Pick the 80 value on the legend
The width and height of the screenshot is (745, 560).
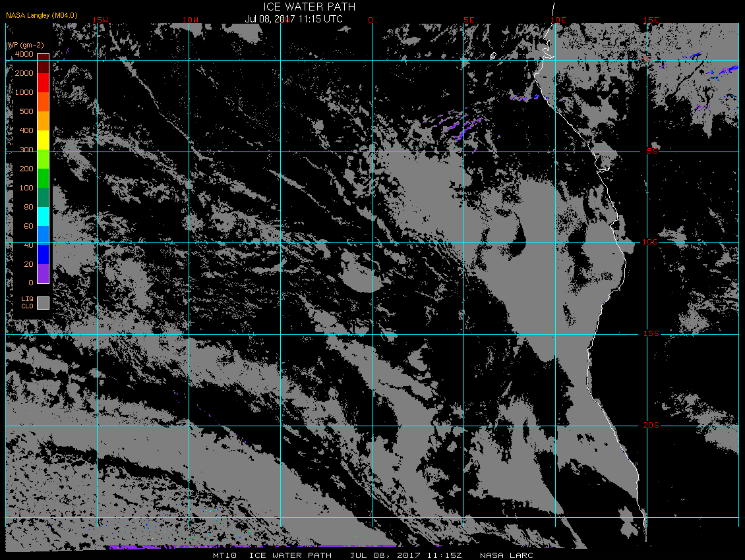29,207
